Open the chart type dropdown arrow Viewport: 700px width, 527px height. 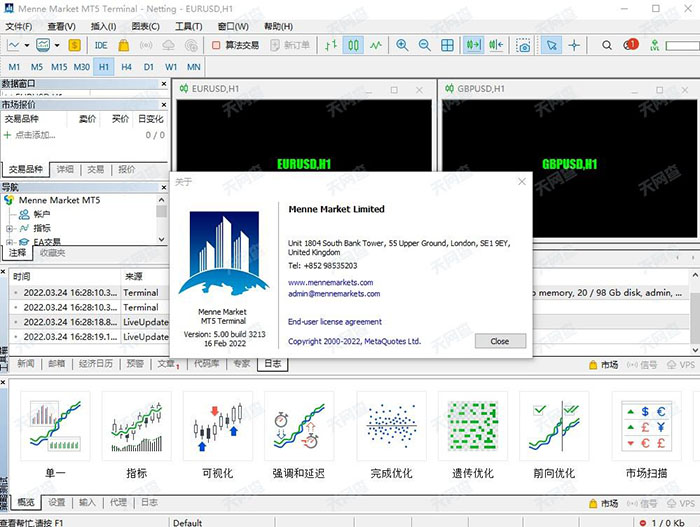click(x=27, y=45)
